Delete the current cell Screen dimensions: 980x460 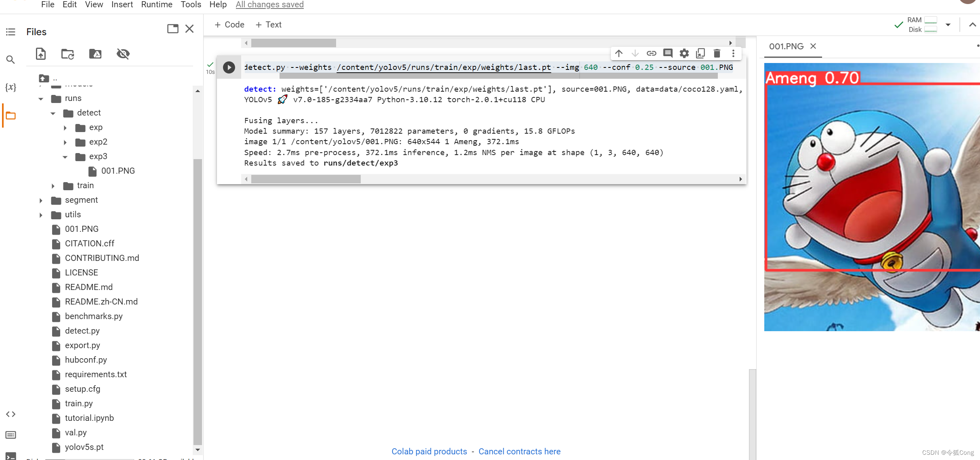coord(717,53)
